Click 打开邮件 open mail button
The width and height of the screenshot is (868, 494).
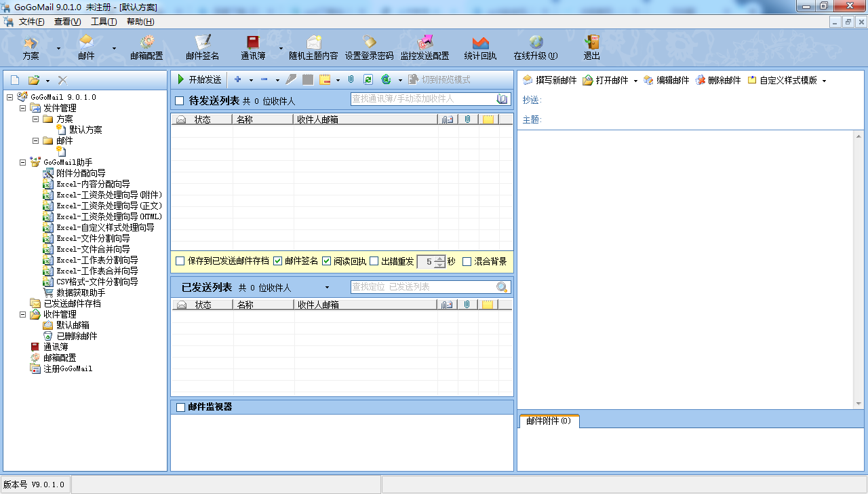(605, 80)
